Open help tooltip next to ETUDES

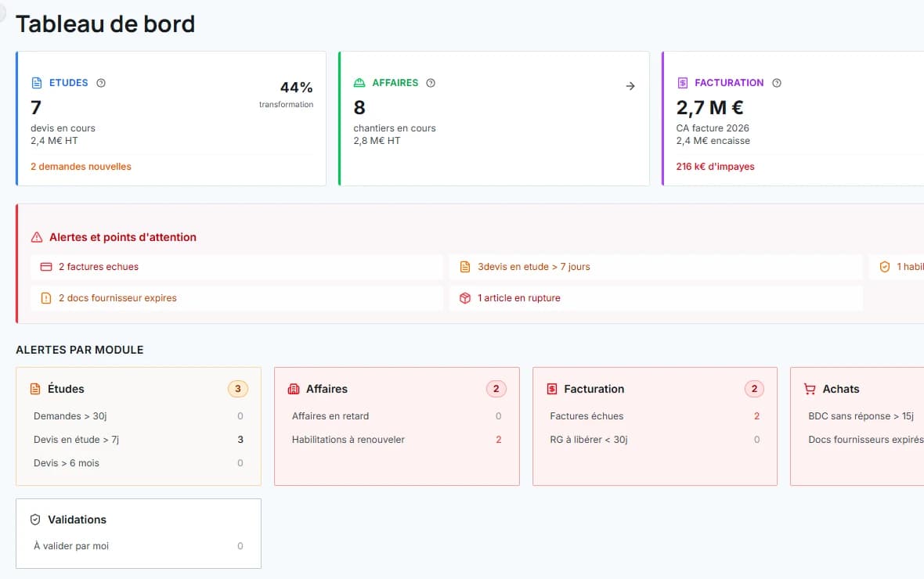tap(101, 83)
